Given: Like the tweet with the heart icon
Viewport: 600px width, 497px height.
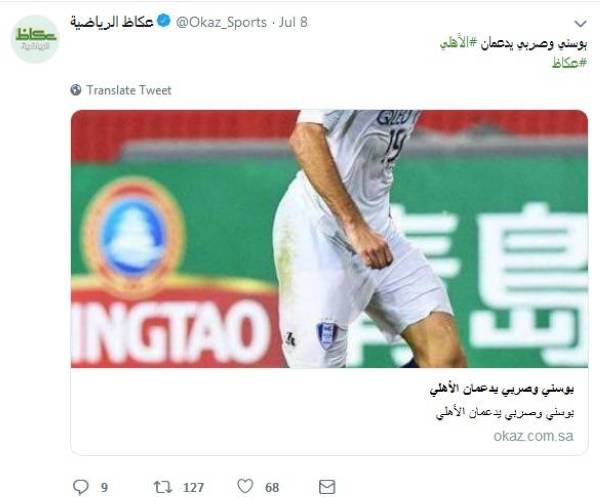Looking at the screenshot, I should coord(245,486).
